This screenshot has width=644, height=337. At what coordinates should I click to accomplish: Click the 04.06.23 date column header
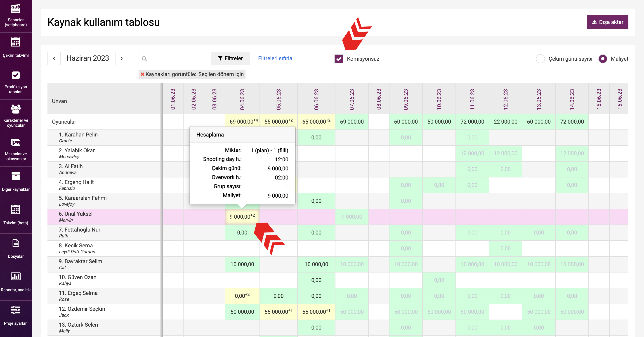(x=242, y=99)
